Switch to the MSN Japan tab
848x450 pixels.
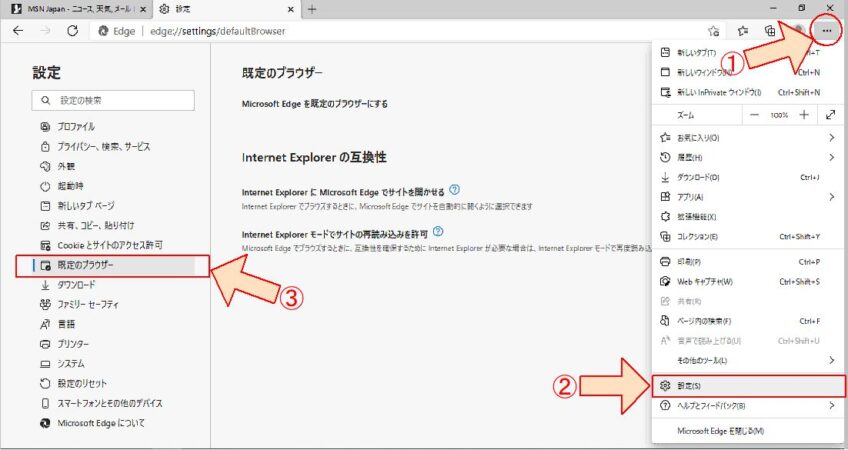(70, 9)
